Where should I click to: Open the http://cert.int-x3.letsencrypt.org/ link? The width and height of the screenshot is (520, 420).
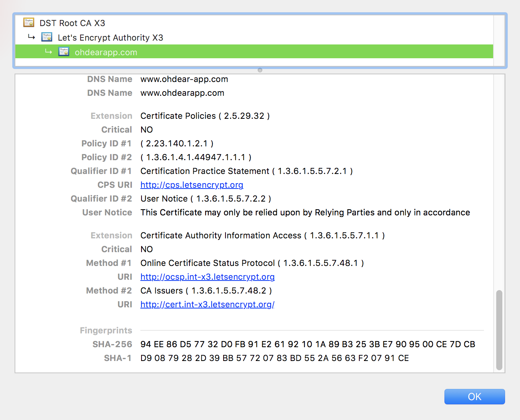tap(207, 305)
